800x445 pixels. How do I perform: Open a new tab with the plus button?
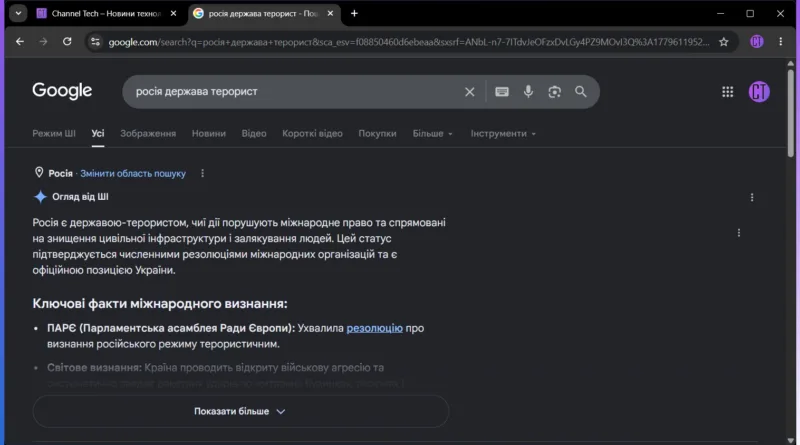(354, 14)
